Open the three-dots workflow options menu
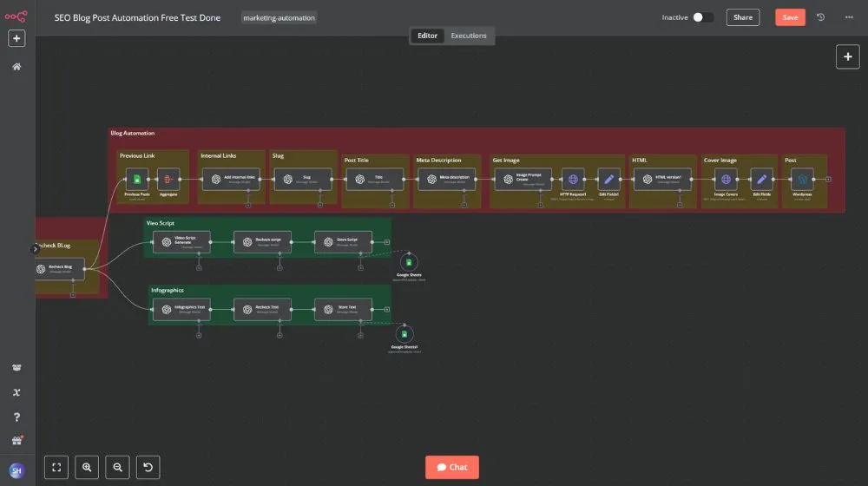Image resolution: width=868 pixels, height=486 pixels. [x=849, y=17]
